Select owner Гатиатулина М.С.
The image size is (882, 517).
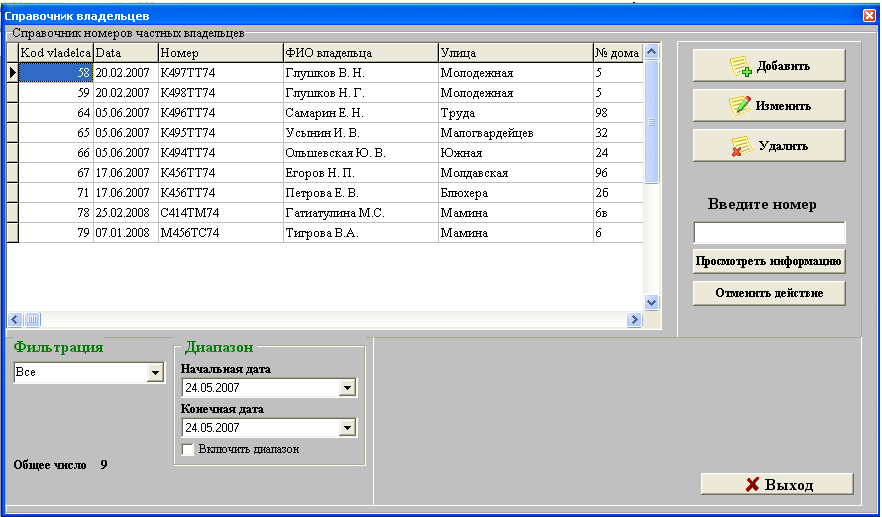click(361, 213)
